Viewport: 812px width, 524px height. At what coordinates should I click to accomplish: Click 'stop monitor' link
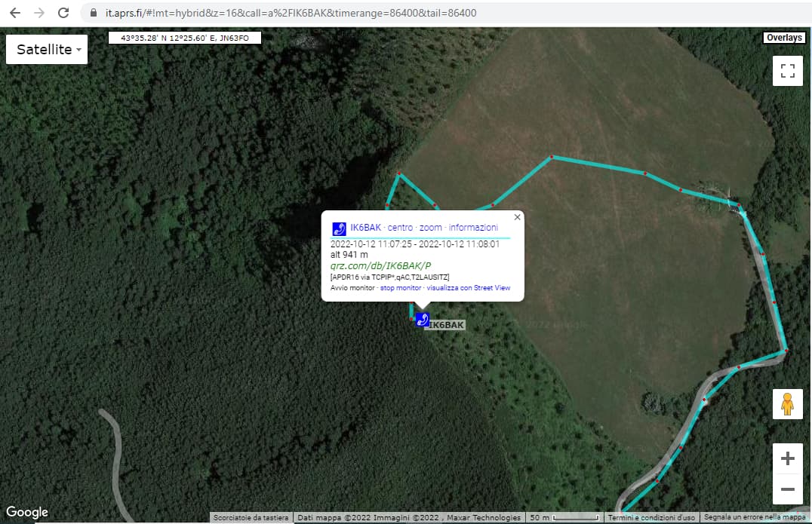tap(400, 288)
